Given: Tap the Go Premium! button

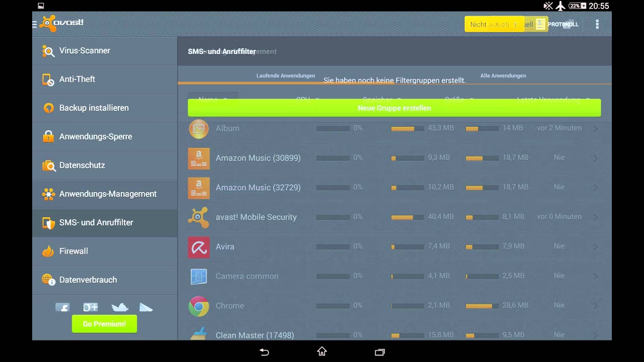Looking at the screenshot, I should [104, 324].
